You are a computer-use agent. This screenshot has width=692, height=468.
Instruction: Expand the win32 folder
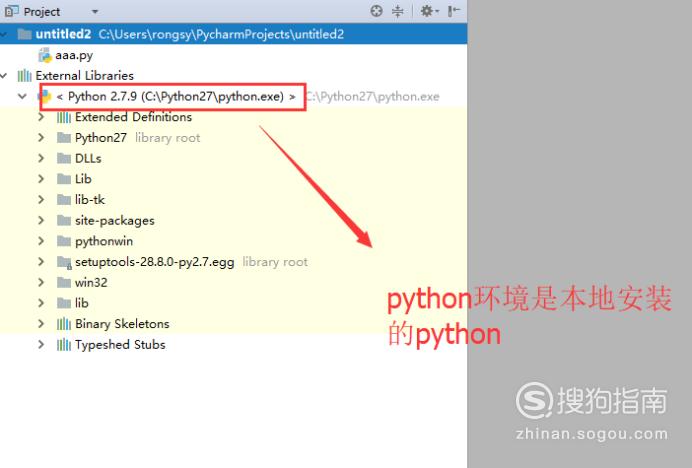pos(41,282)
